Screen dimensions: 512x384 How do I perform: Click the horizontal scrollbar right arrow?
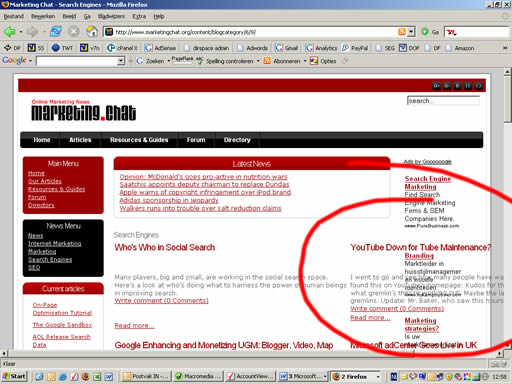coord(499,353)
